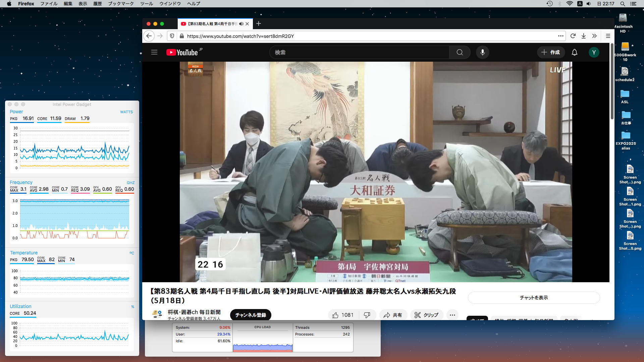Activate voice search microphone icon
644x362 pixels.
pos(482,52)
